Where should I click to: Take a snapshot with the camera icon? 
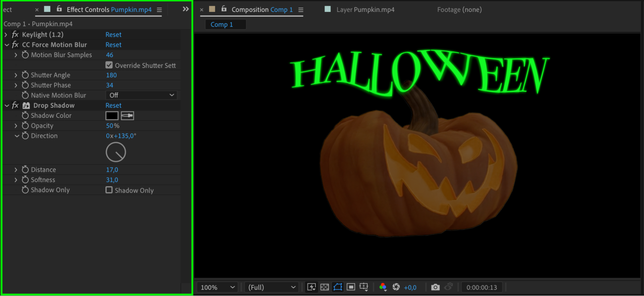coord(435,287)
